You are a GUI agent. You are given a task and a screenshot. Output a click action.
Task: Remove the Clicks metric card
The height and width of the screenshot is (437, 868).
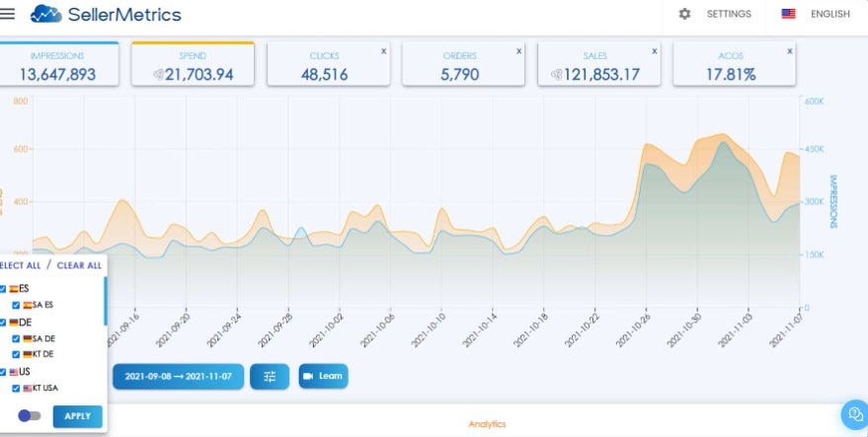[383, 51]
